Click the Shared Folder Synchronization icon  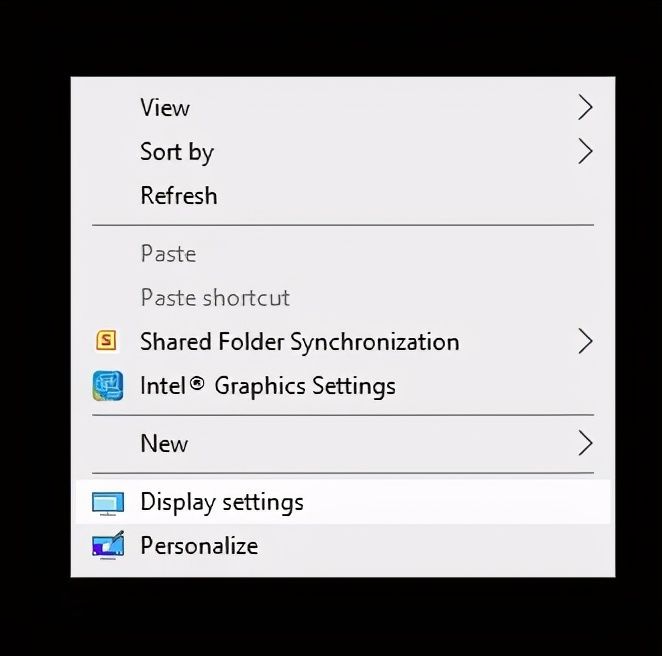pos(106,342)
